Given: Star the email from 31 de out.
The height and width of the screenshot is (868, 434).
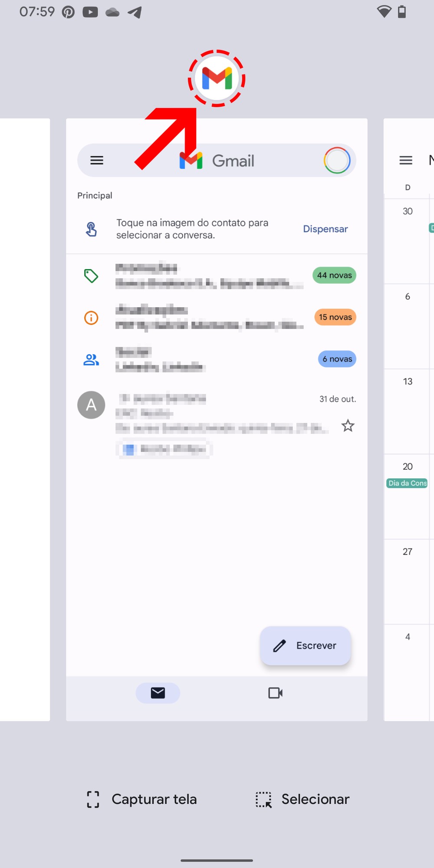Looking at the screenshot, I should click(x=348, y=426).
